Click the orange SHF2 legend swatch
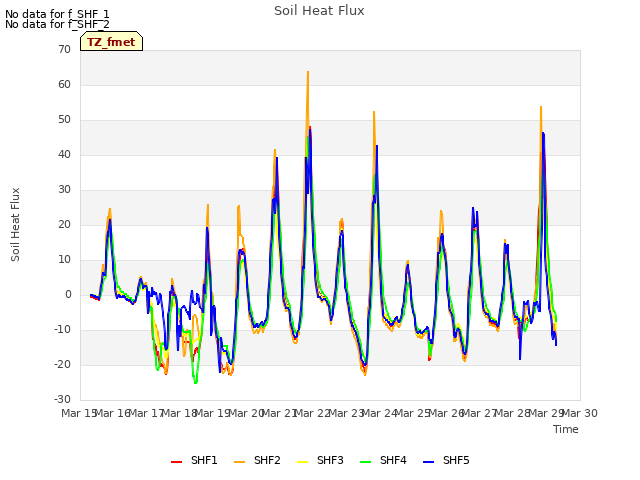Image resolution: width=640 pixels, height=480 pixels. click(240, 462)
